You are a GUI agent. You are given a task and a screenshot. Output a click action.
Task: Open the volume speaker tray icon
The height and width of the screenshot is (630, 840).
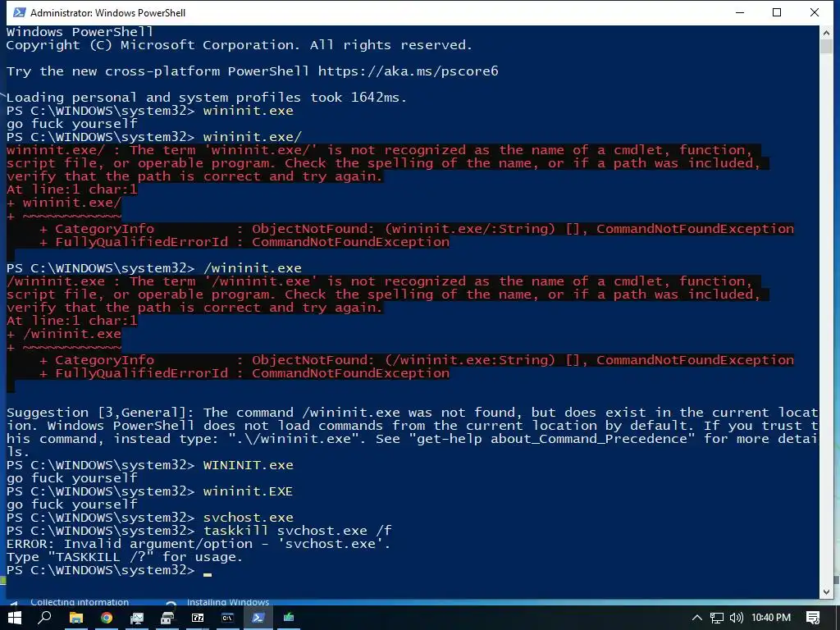coord(737,618)
